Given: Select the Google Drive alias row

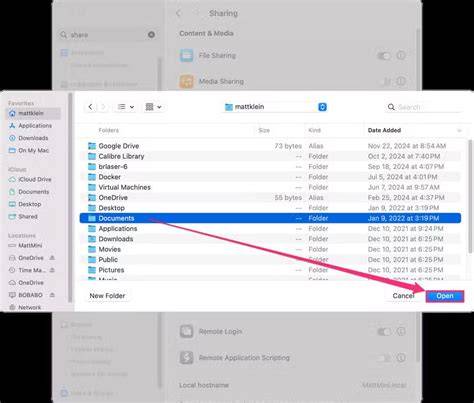Looking at the screenshot, I should click(x=270, y=146).
